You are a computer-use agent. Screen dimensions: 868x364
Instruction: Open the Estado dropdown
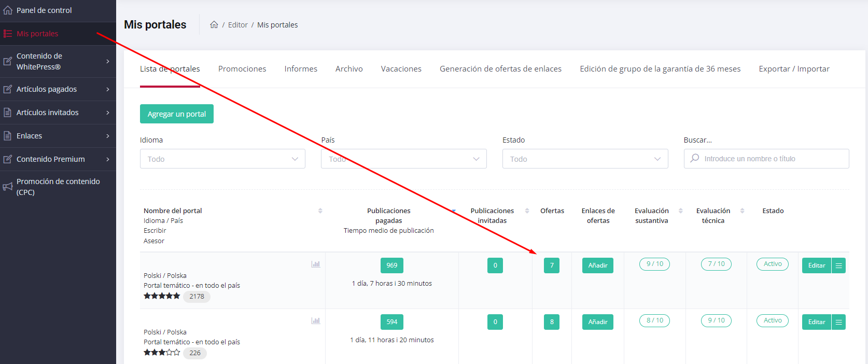(585, 159)
